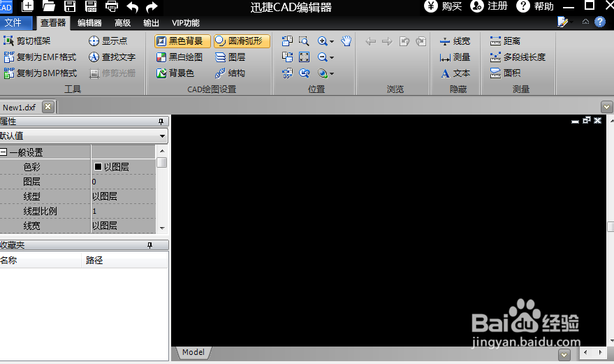Click 复制为BMP格式
This screenshot has height=364, width=614.
40,73
